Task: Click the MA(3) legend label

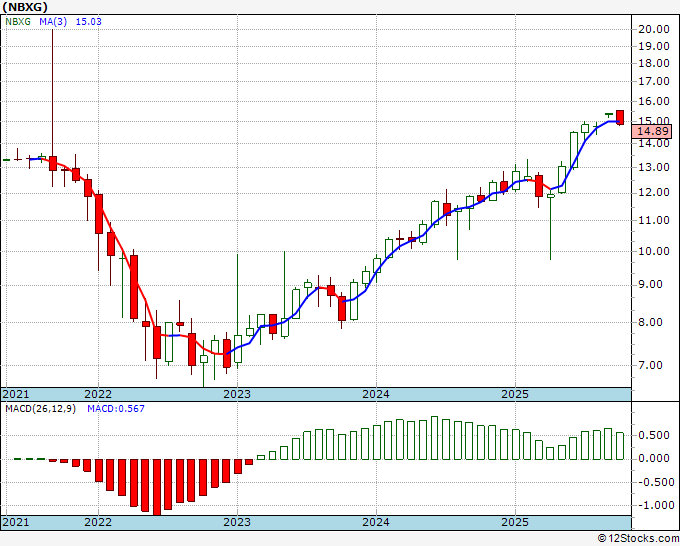Action: [53, 21]
